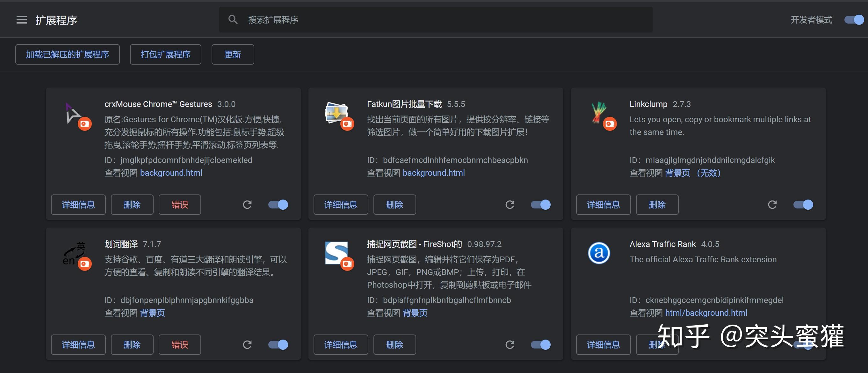Focus the 搜索扩展程序 search field

[436, 20]
